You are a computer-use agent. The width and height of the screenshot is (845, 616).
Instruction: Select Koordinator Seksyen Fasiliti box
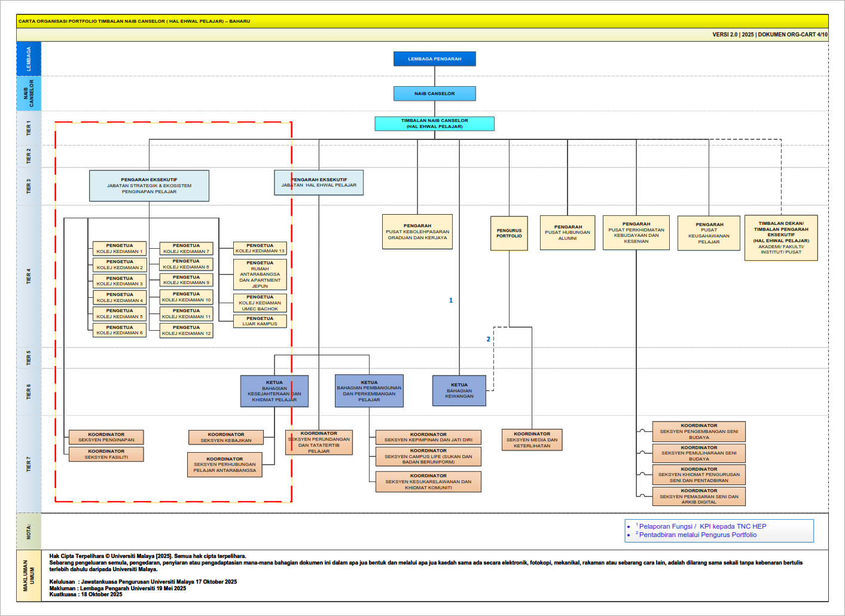click(106, 455)
